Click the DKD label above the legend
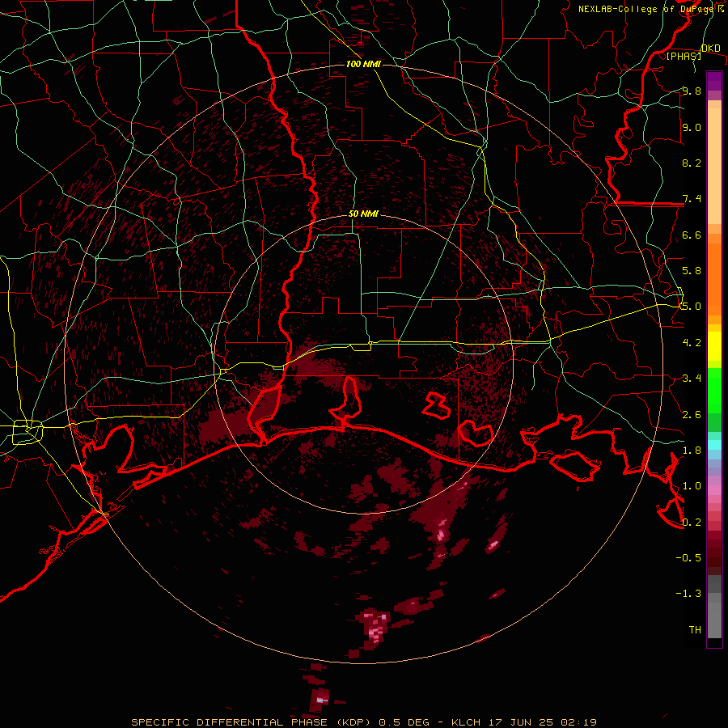 click(x=711, y=49)
